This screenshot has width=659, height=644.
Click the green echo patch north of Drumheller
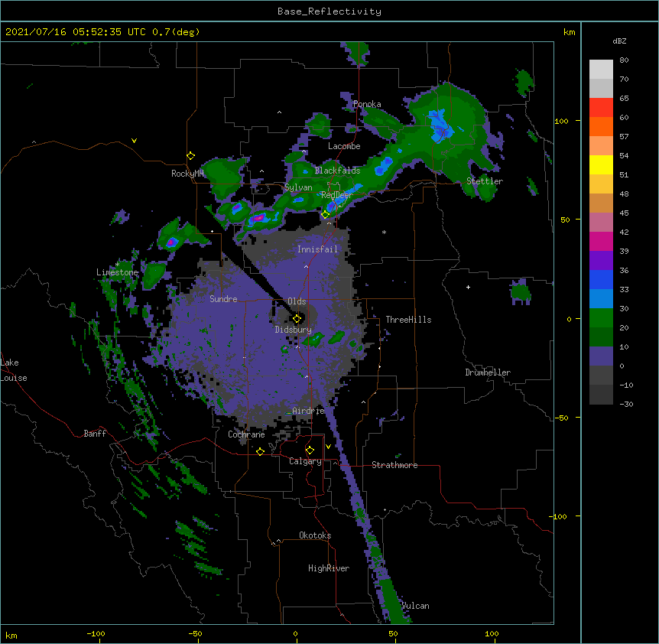521,292
